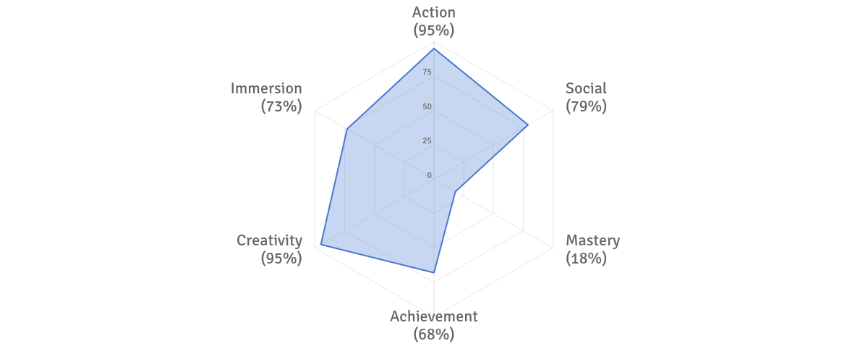Click outer grid corner on Mastery axis
This screenshot has width=868, height=362.
click(553, 249)
